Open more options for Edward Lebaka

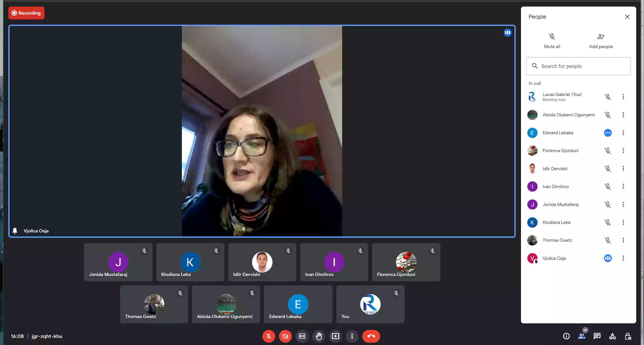pyautogui.click(x=623, y=133)
